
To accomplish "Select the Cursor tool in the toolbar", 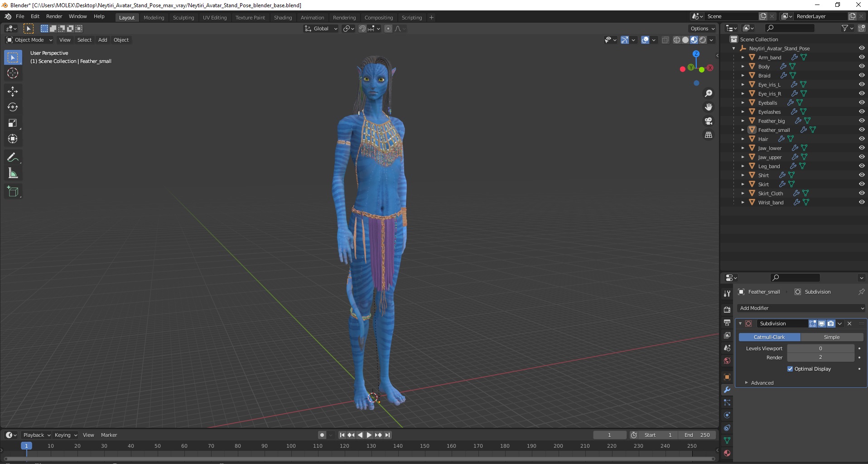I will coord(13,73).
